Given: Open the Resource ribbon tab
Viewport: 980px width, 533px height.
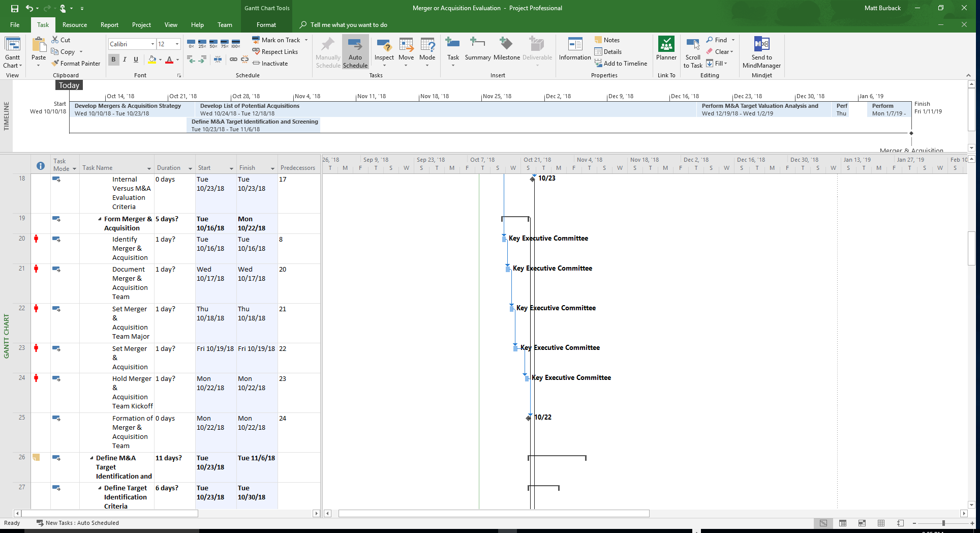Looking at the screenshot, I should 74,24.
